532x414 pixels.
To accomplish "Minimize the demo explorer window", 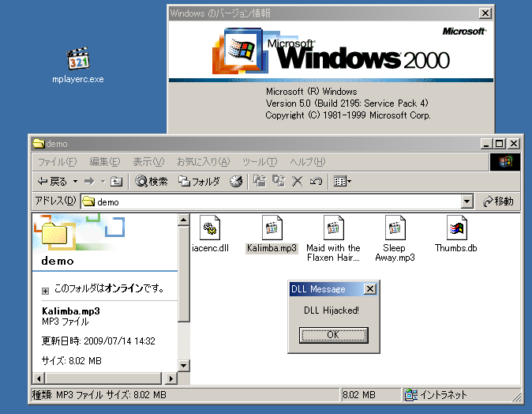I will tap(486, 144).
